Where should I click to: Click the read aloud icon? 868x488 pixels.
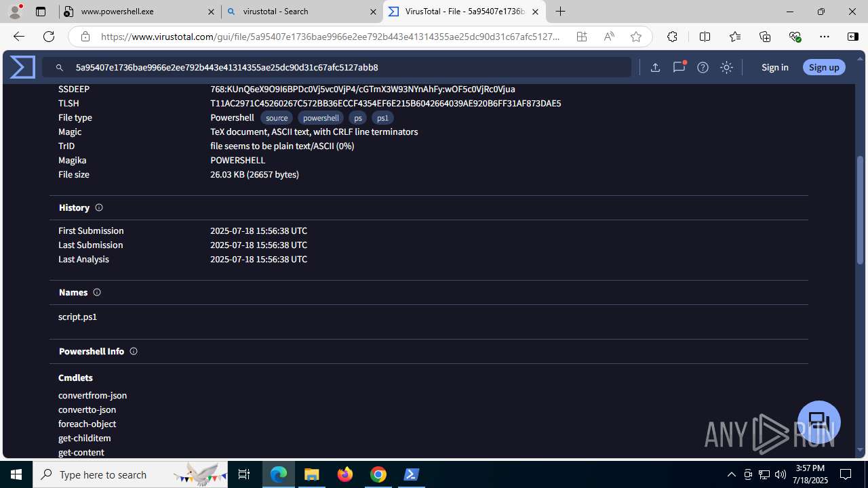609,37
